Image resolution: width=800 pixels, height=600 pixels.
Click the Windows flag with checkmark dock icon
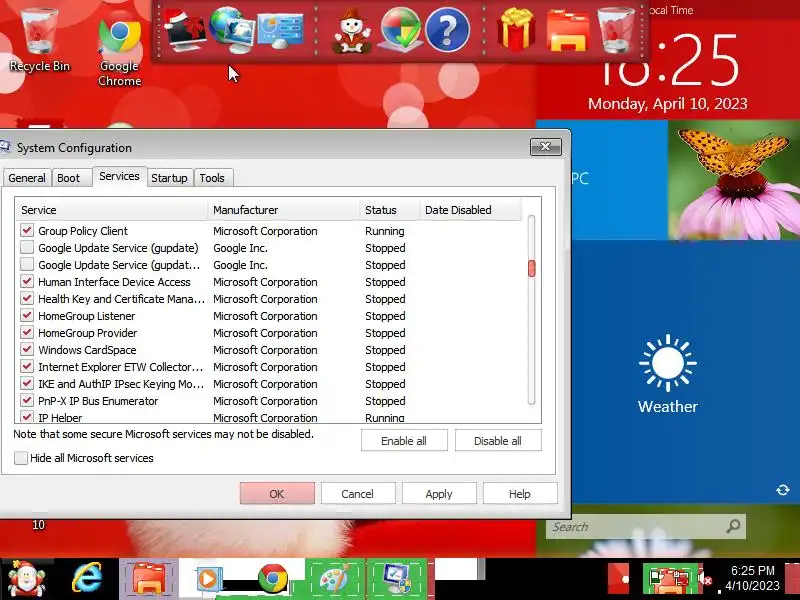(401, 30)
